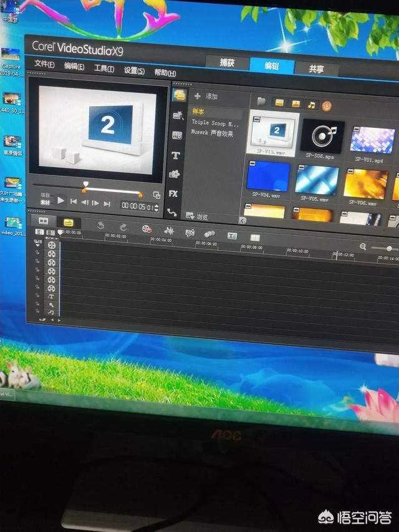Toggle show all visible tracks icon
This screenshot has width=399, height=532.
(x=39, y=231)
